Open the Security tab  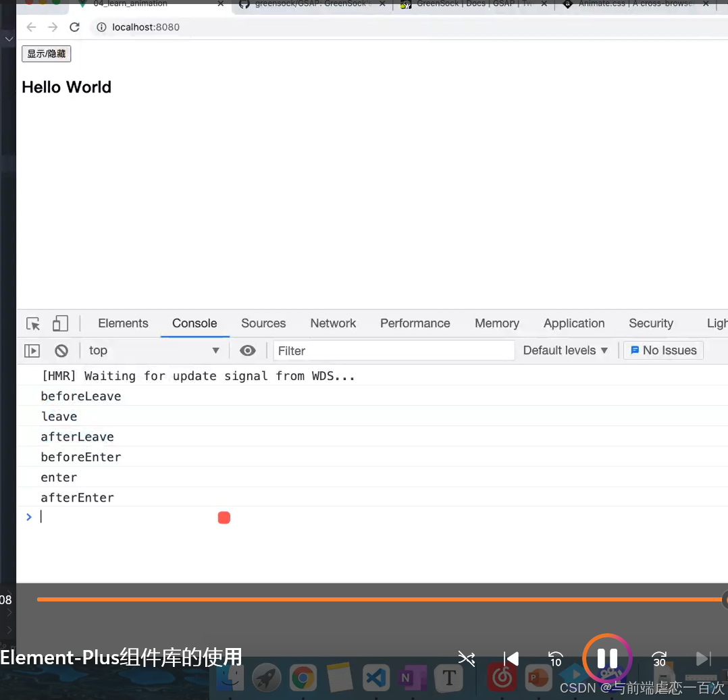click(x=651, y=323)
